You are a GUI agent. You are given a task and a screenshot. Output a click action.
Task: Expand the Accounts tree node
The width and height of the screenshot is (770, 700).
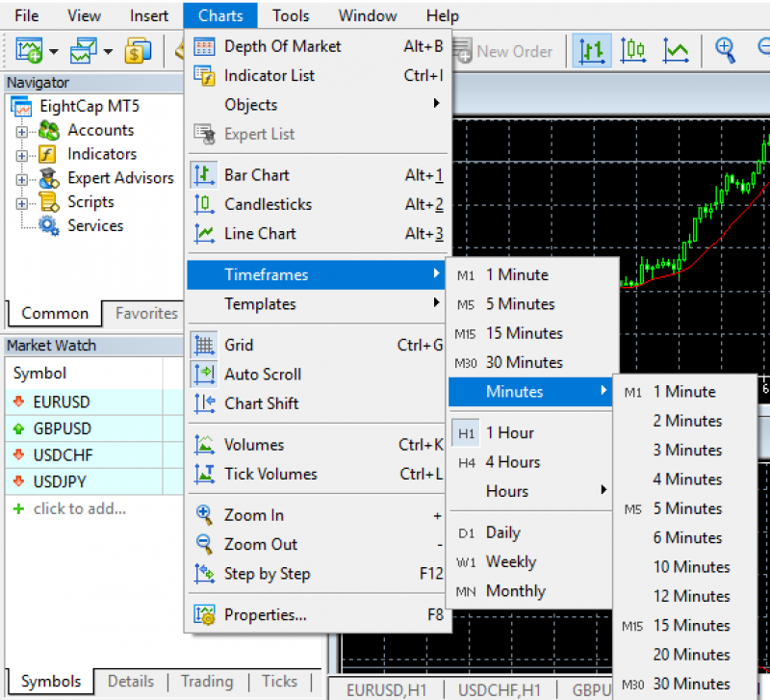21,132
